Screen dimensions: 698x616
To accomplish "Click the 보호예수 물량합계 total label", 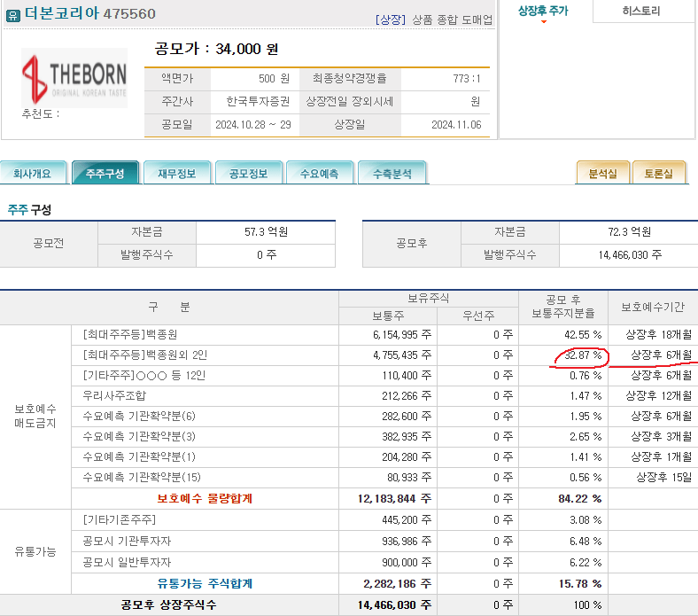I will pyautogui.click(x=205, y=498).
